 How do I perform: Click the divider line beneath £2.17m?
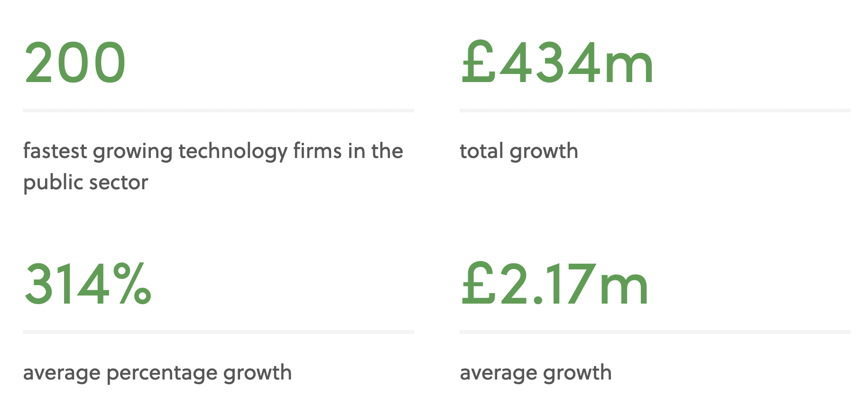[655, 332]
